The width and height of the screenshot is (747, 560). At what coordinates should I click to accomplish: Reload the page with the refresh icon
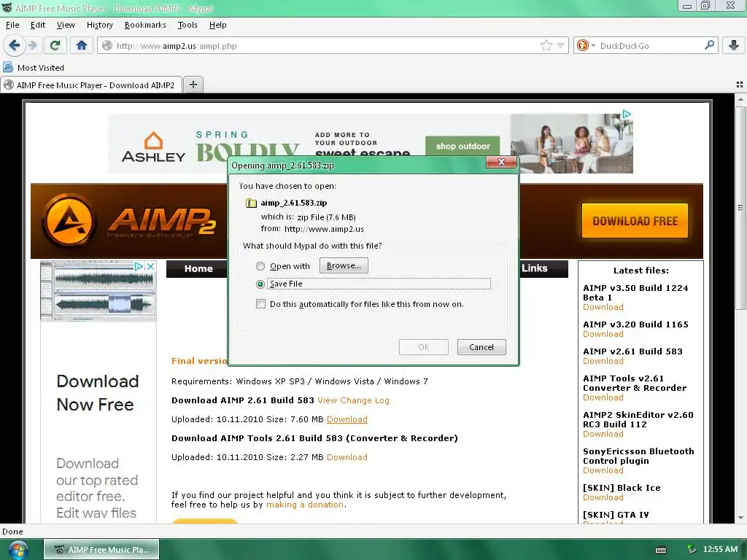point(55,46)
